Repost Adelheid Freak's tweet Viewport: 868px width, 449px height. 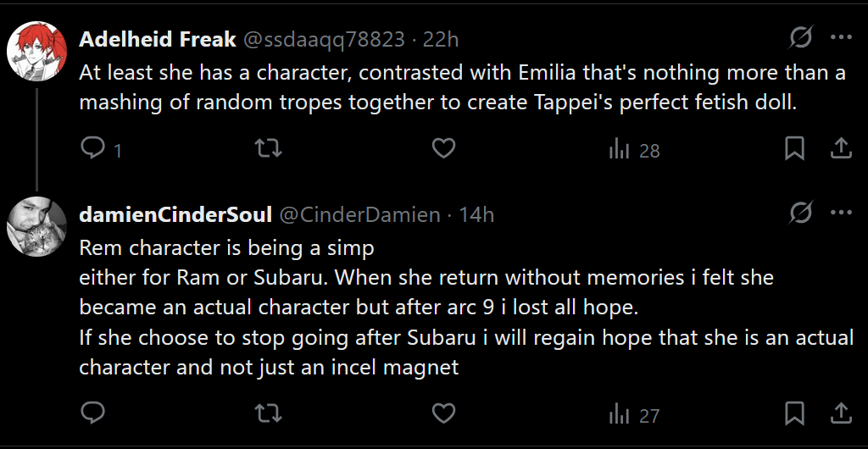pyautogui.click(x=268, y=150)
